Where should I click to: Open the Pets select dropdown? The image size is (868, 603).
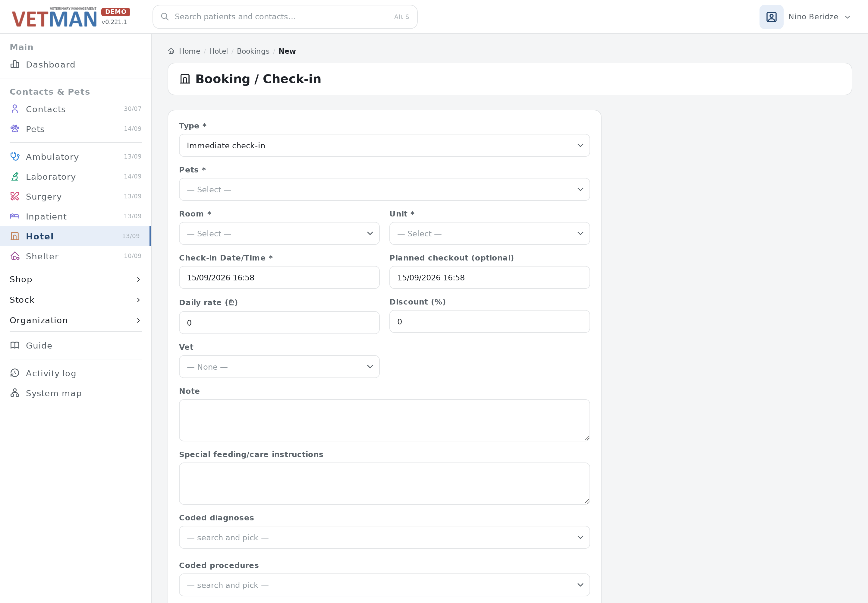(x=384, y=189)
